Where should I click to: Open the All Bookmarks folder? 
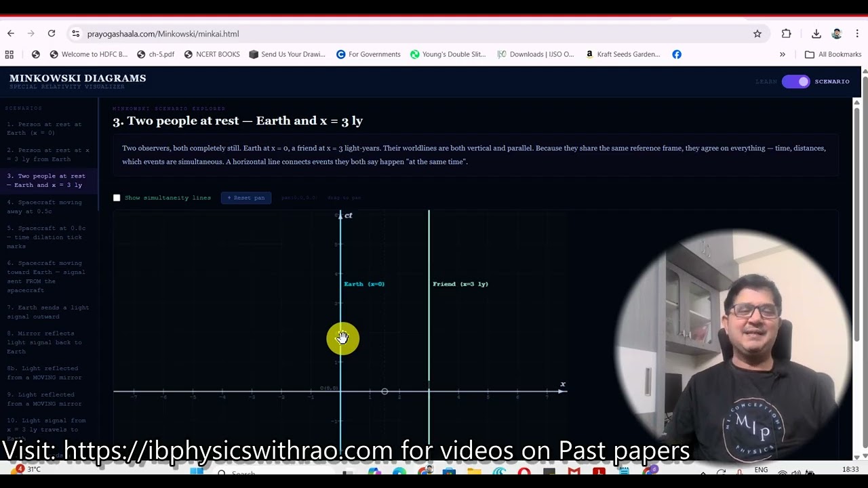[833, 54]
